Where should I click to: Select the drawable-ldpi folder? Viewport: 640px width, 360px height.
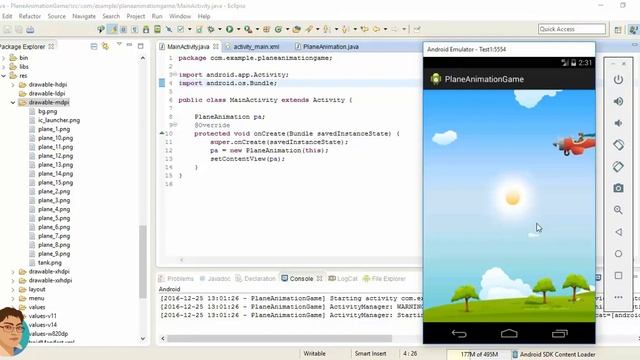point(42,93)
